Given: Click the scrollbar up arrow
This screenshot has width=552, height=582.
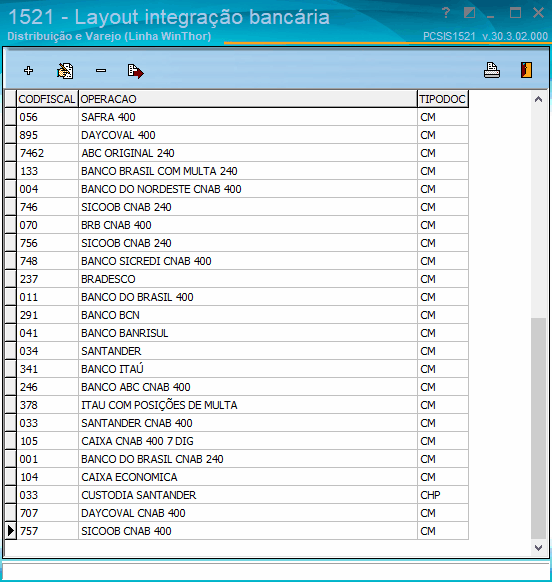Looking at the screenshot, I should tap(538, 99).
